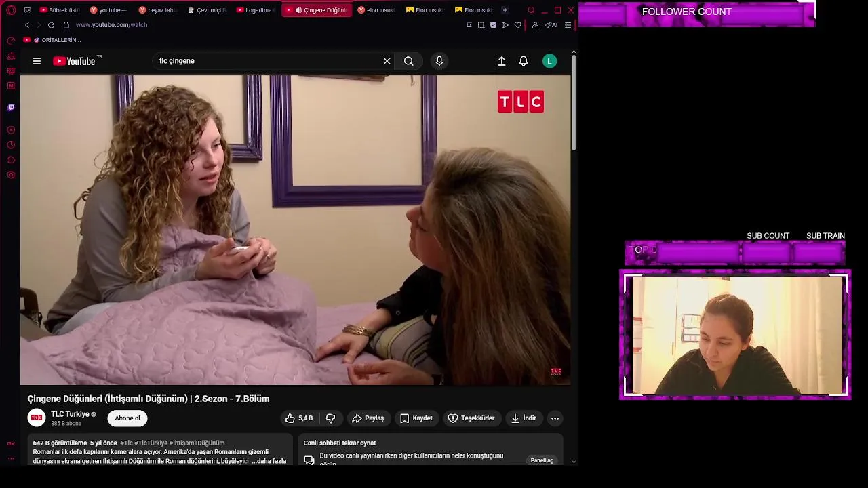This screenshot has height=488, width=868.
Task: Like the video showing 5,4 B
Action: [298, 418]
